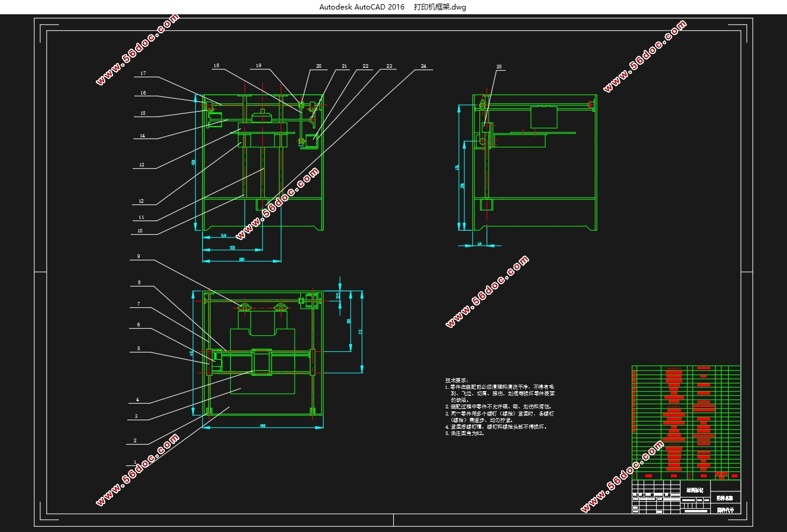Select the 材料标记 cell in title block
The height and width of the screenshot is (532, 787).
(x=694, y=490)
